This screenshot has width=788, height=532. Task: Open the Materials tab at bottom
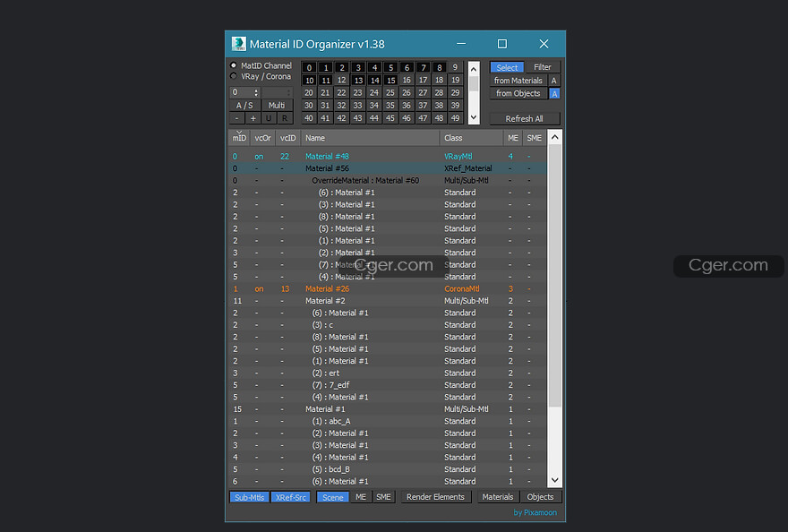point(498,497)
